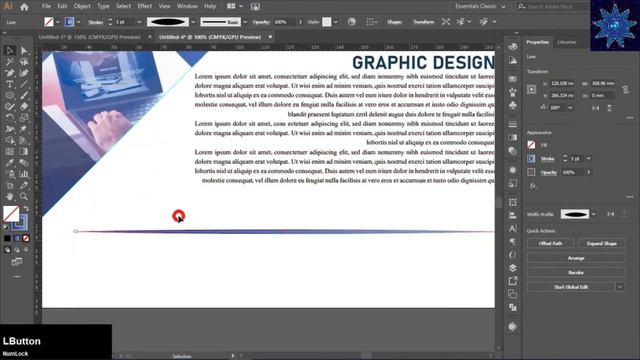640x360 pixels.
Task: Click the Stroke swatch in Appearance section
Action: pyautogui.click(x=531, y=158)
